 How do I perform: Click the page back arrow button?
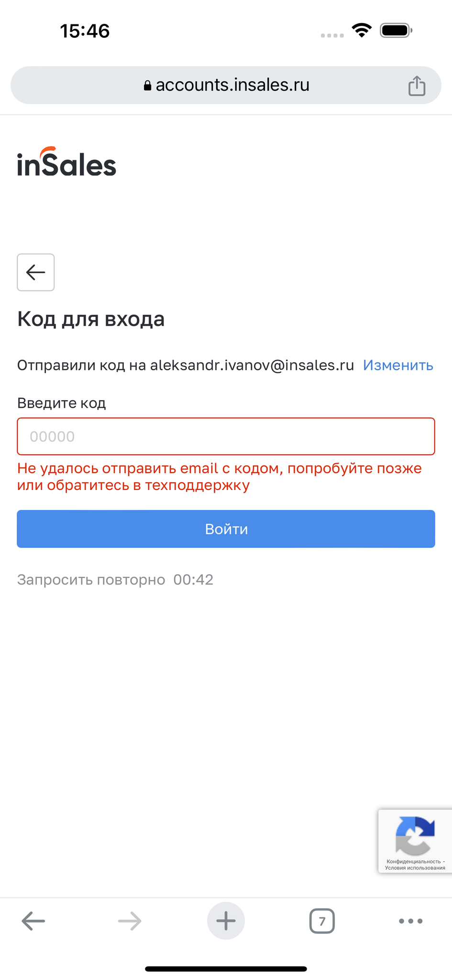[x=36, y=272]
